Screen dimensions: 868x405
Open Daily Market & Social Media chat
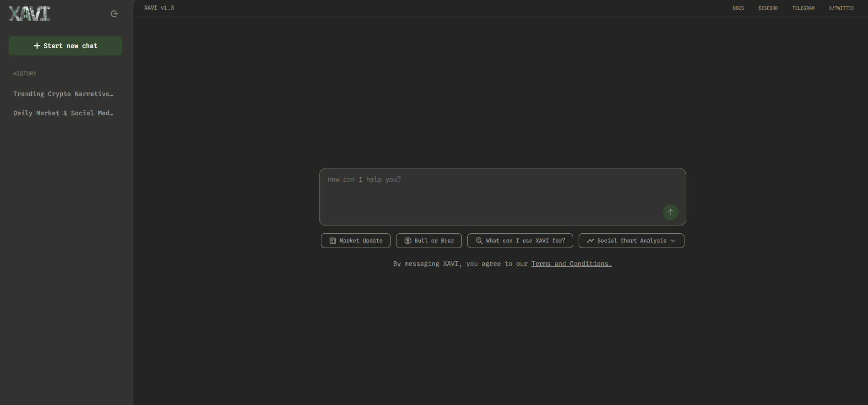(64, 113)
